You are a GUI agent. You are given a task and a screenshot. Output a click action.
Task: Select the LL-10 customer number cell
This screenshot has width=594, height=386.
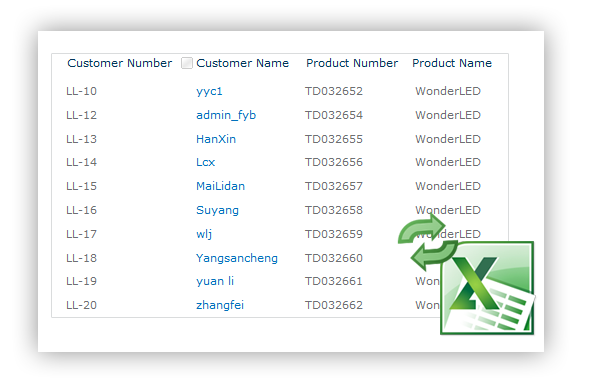[81, 91]
